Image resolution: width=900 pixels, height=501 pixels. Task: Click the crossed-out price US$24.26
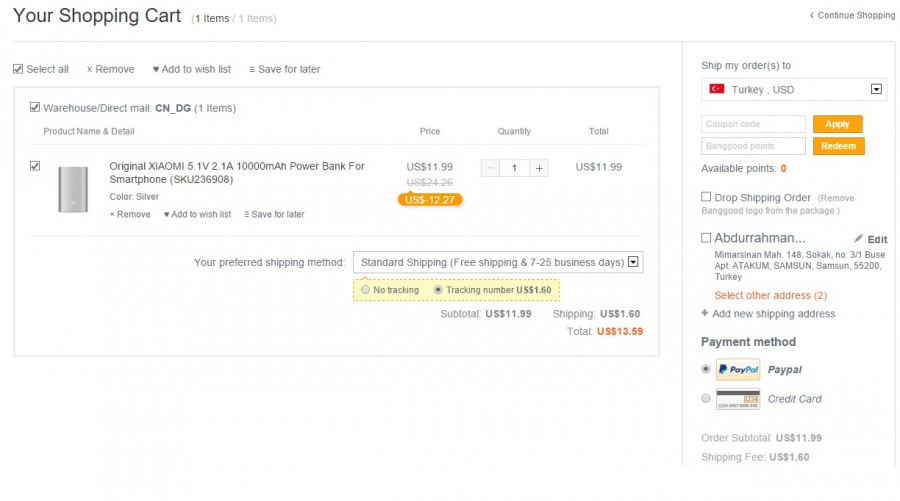pos(429,182)
